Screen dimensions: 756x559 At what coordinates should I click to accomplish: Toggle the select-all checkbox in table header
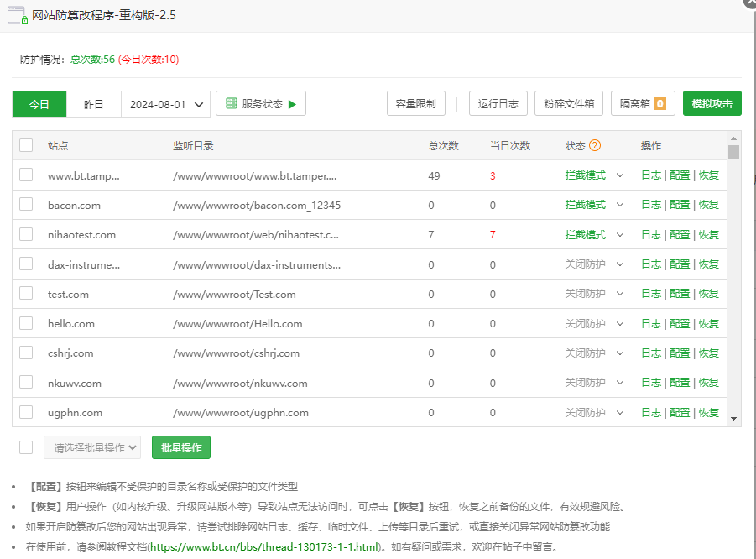point(26,145)
